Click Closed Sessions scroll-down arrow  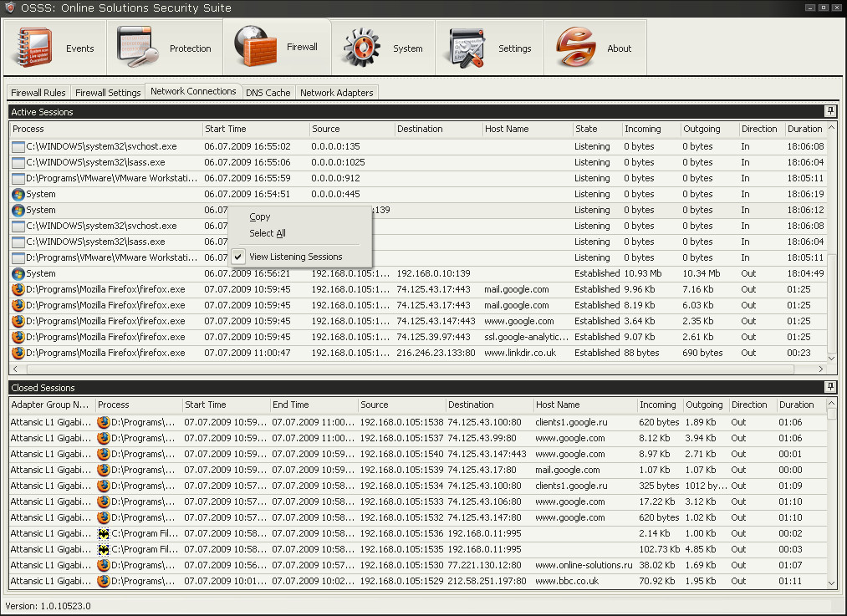831,583
